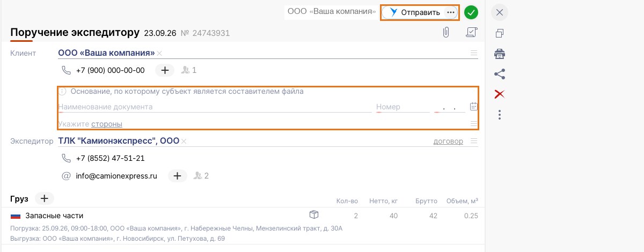The image size is (644, 252).
Task: Click the signature document icon near paperclip
Action: [471, 33]
